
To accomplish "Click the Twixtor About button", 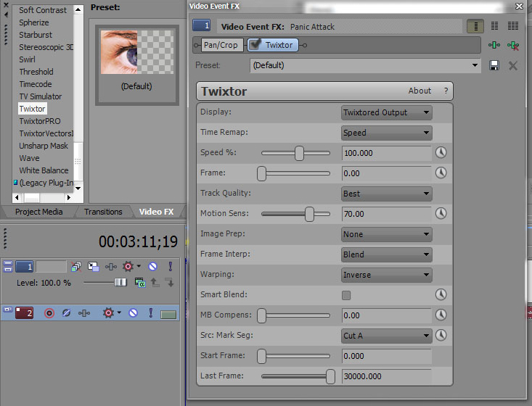I will point(420,91).
